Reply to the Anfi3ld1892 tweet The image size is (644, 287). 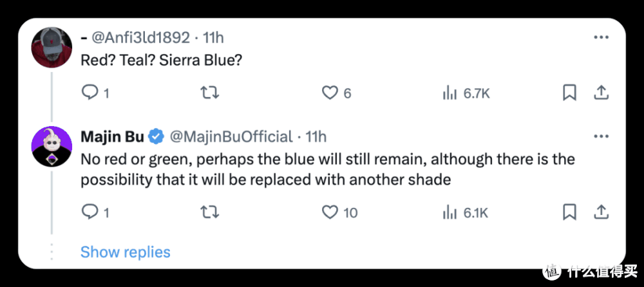point(90,93)
